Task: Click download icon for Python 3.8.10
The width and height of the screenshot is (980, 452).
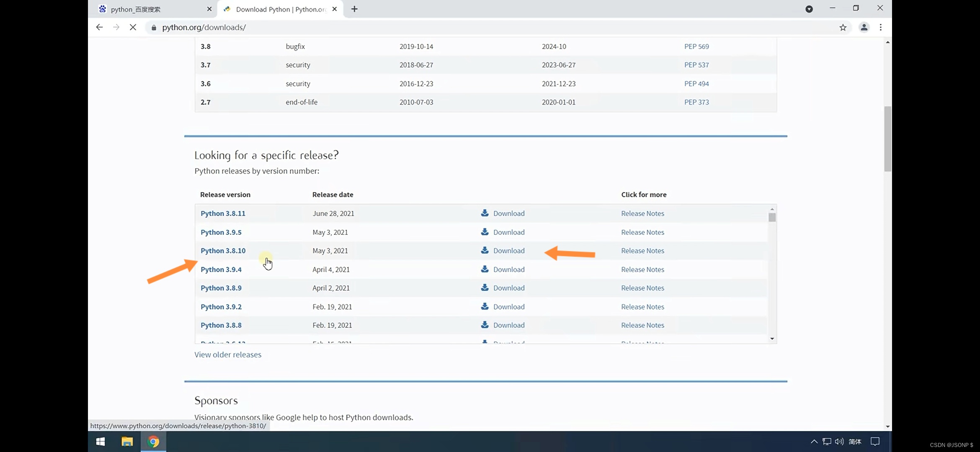Action: click(485, 250)
